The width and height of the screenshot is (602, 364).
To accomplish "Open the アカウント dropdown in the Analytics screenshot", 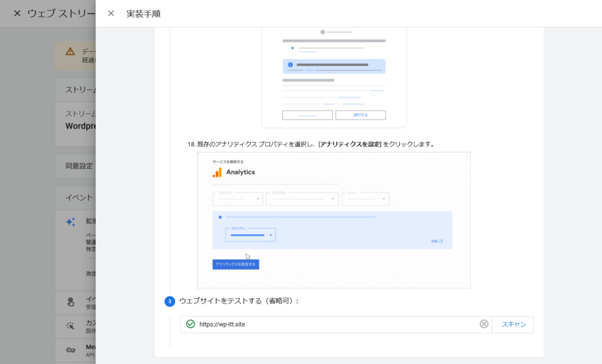I will pyautogui.click(x=238, y=199).
